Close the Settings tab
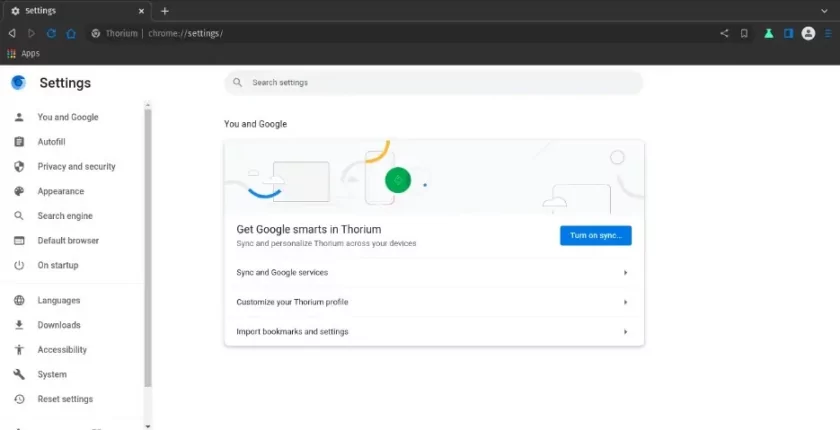 (x=141, y=11)
